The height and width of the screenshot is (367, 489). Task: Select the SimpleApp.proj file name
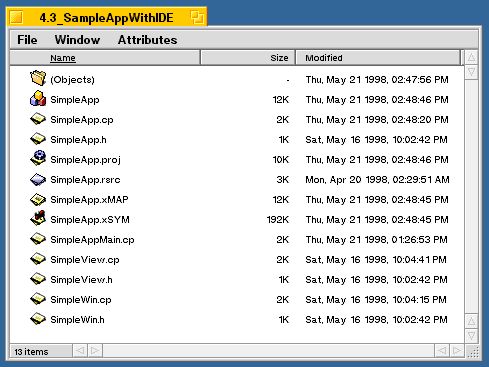(85, 160)
